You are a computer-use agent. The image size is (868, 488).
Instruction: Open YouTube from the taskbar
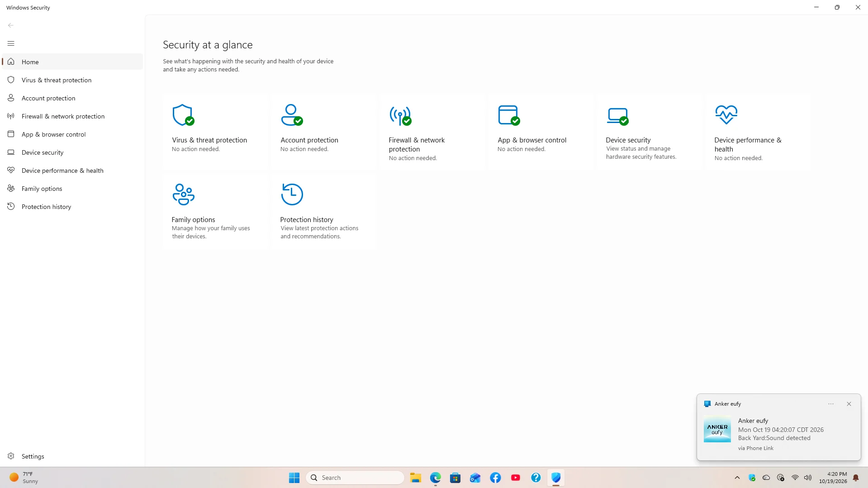[515, 478]
